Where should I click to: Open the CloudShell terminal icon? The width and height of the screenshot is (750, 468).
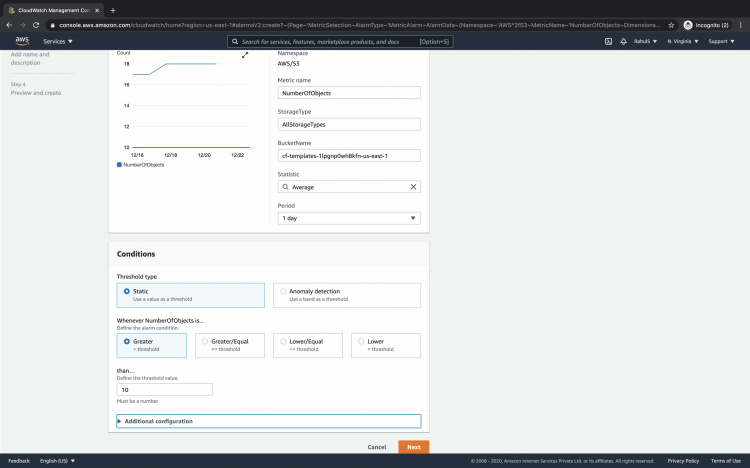pos(608,41)
